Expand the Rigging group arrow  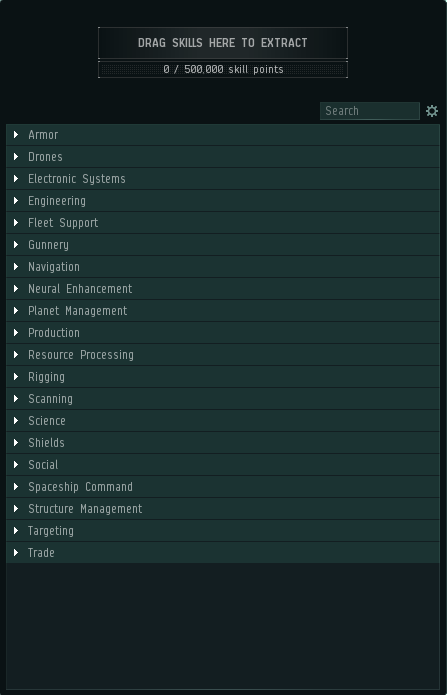click(x=16, y=377)
